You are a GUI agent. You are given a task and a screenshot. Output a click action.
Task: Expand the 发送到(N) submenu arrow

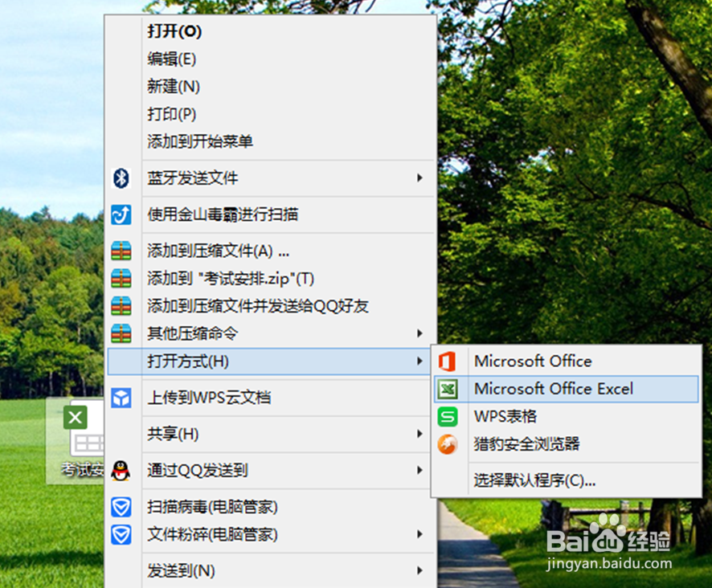[419, 571]
